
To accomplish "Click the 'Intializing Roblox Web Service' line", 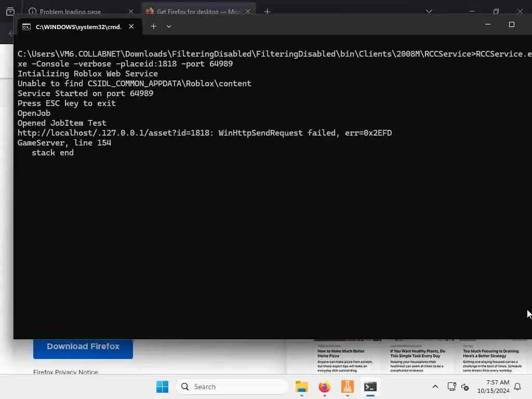I will [88, 74].
